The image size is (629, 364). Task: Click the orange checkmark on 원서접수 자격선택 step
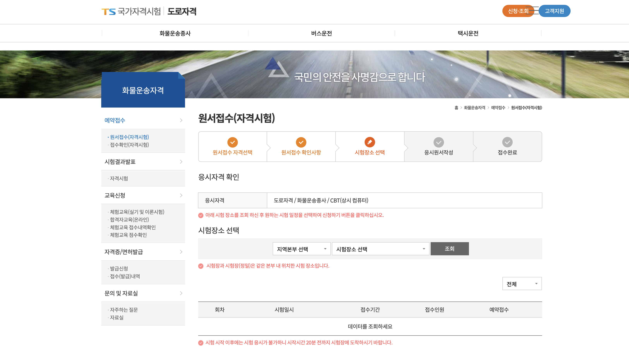233,142
